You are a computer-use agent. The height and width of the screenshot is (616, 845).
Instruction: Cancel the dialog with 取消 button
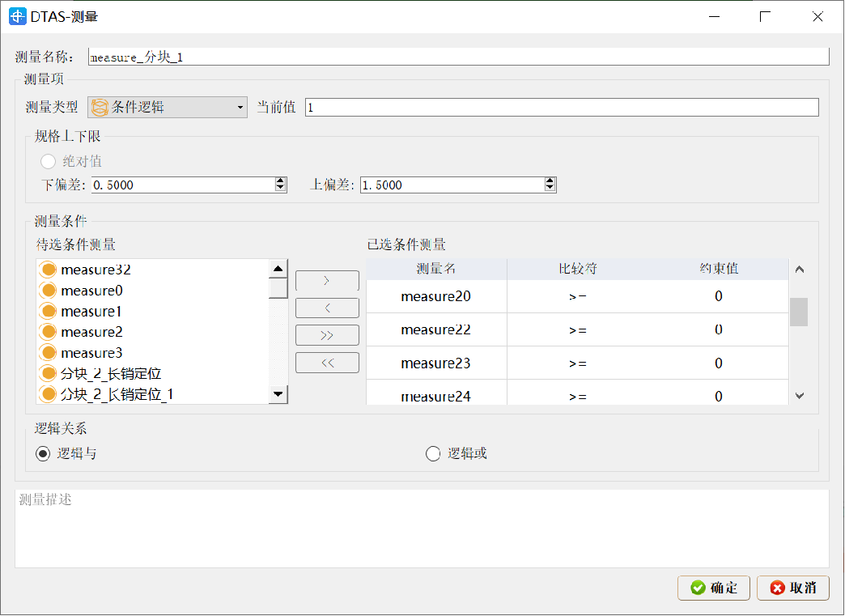792,588
